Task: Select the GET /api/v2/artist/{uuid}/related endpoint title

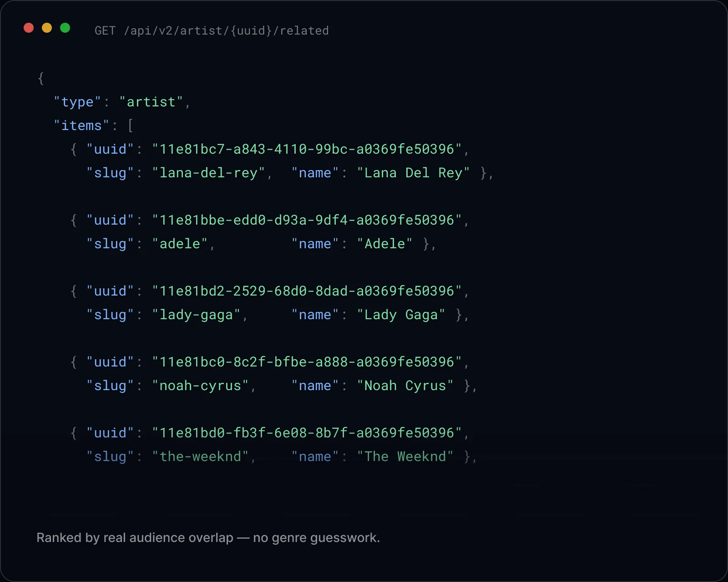Action: click(212, 30)
